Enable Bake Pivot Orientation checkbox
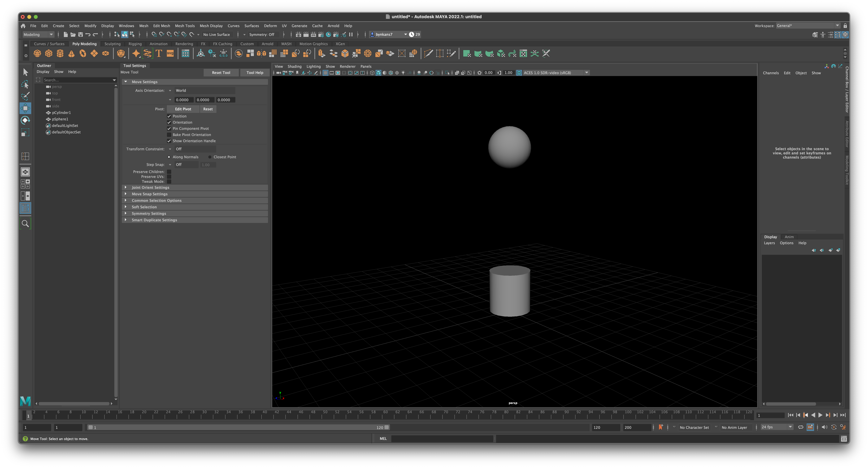 (169, 135)
